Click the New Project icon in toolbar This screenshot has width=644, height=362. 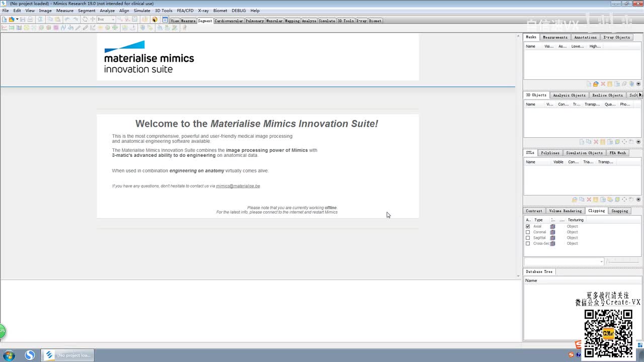click(5, 20)
